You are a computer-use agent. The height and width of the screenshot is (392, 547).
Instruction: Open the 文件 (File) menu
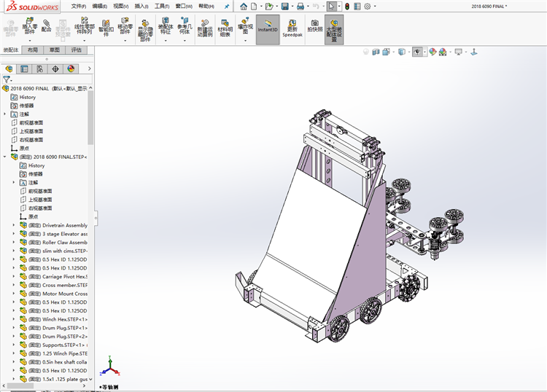(x=79, y=7)
